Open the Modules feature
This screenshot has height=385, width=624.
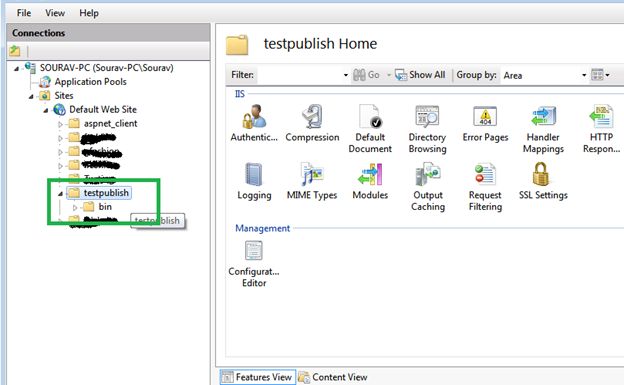tap(370, 181)
